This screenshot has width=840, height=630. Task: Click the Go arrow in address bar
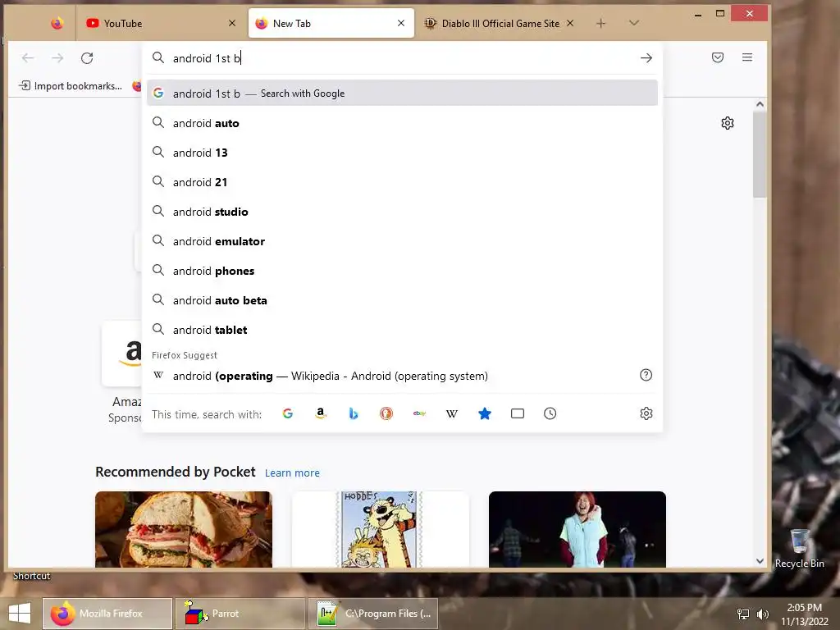pos(646,58)
